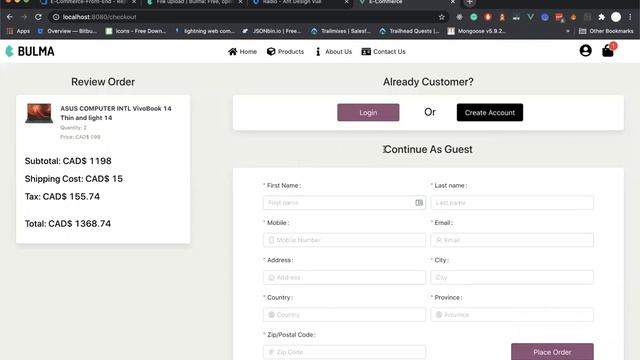Click the Login button
Screen dimensions: 640x360
(368, 112)
